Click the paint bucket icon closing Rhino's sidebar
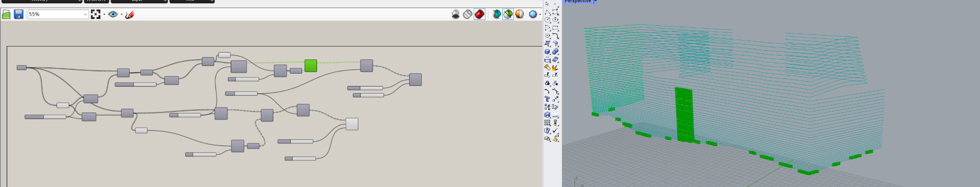980x187 pixels. pos(555,138)
